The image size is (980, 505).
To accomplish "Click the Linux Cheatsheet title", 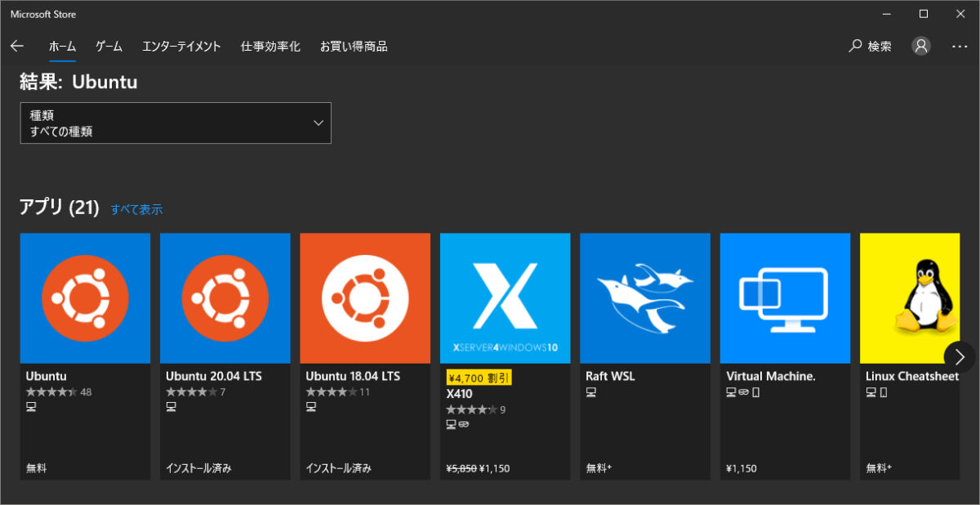I will click(x=912, y=377).
